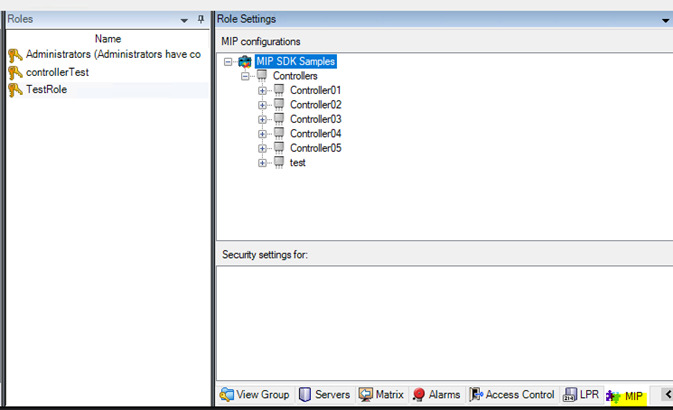Collapse the Controllers tree node
Image resolution: width=673 pixels, height=410 pixels.
coord(246,76)
